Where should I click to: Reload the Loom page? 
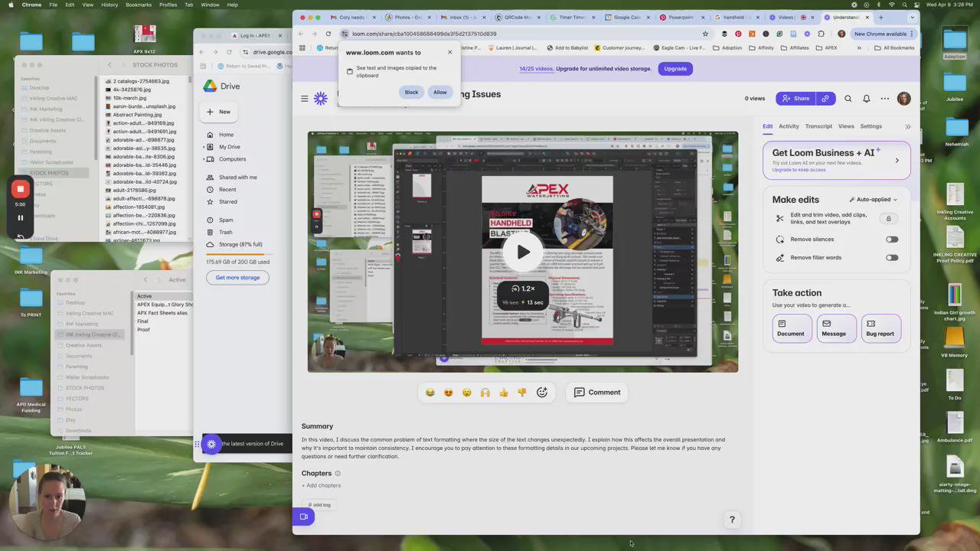[x=328, y=34]
